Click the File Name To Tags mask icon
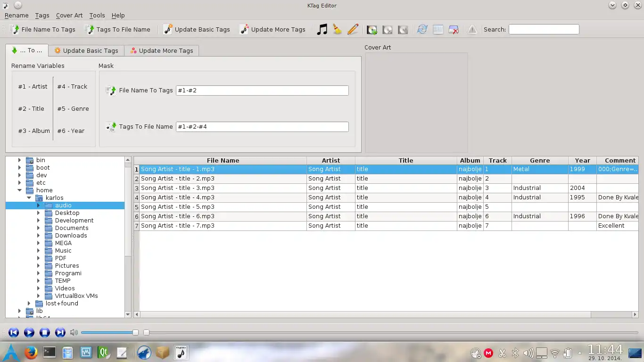 [111, 90]
